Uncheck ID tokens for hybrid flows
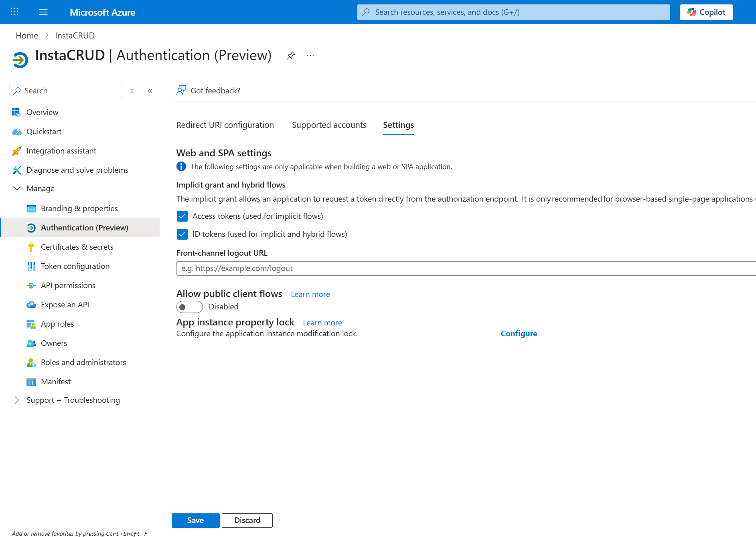 pyautogui.click(x=182, y=234)
